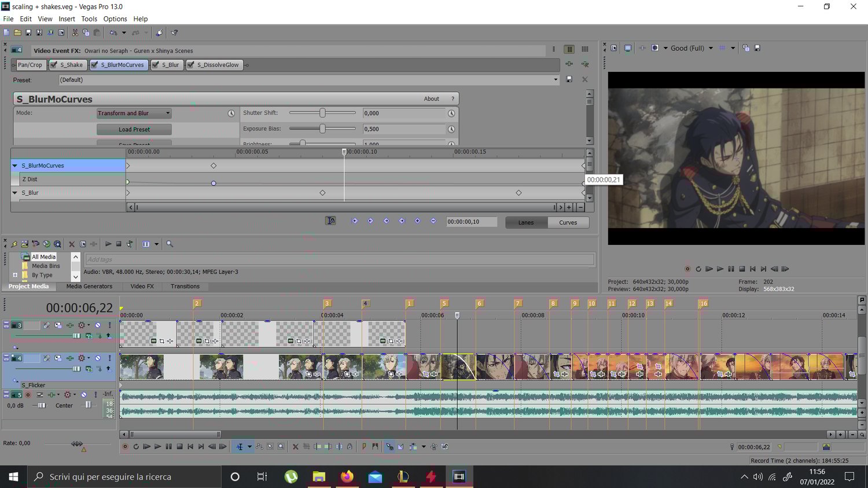Screen dimensions: 868x488
Task: Select the Zoom Edit tool in timeline toolbar
Action: click(x=281, y=447)
